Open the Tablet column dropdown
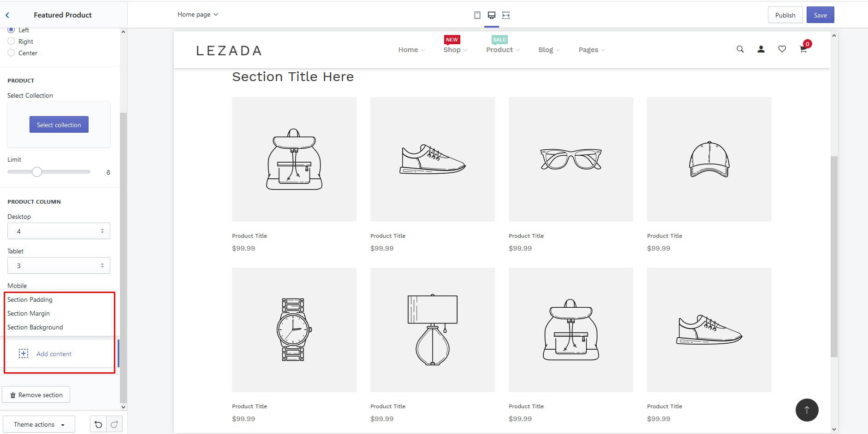The height and width of the screenshot is (434, 868). click(59, 265)
